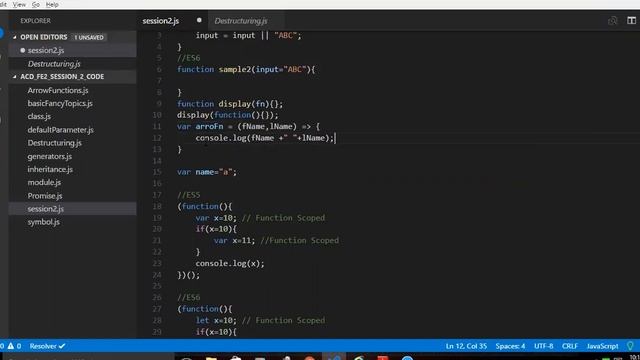Image resolution: width=640 pixels, height=360 pixels.
Task: Click the warning triangle icon in status bar
Action: 11,346
